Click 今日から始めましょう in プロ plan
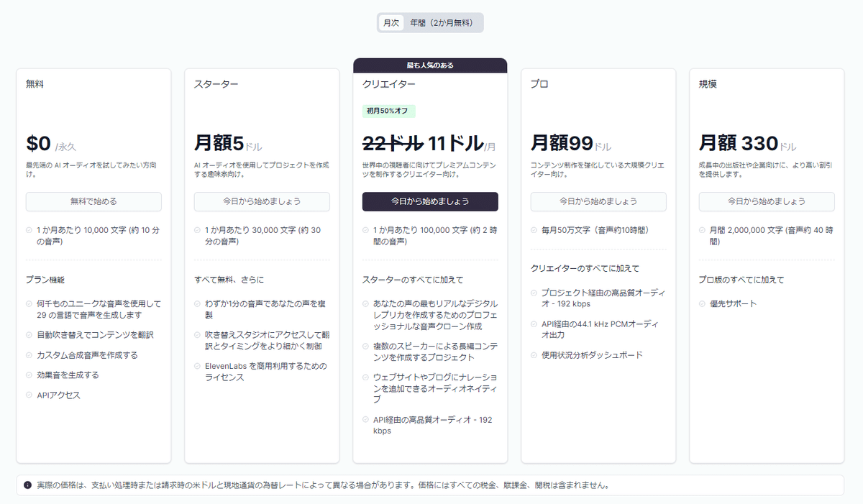This screenshot has height=504, width=863. [598, 201]
